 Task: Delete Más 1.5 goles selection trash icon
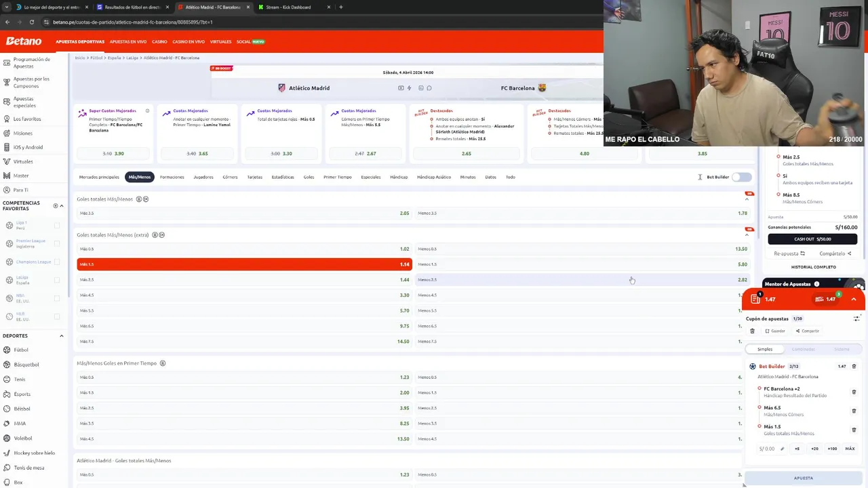point(854,430)
